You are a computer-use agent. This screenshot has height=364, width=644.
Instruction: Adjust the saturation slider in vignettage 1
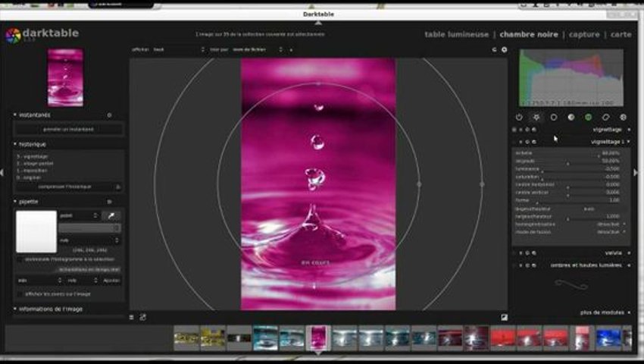(567, 177)
